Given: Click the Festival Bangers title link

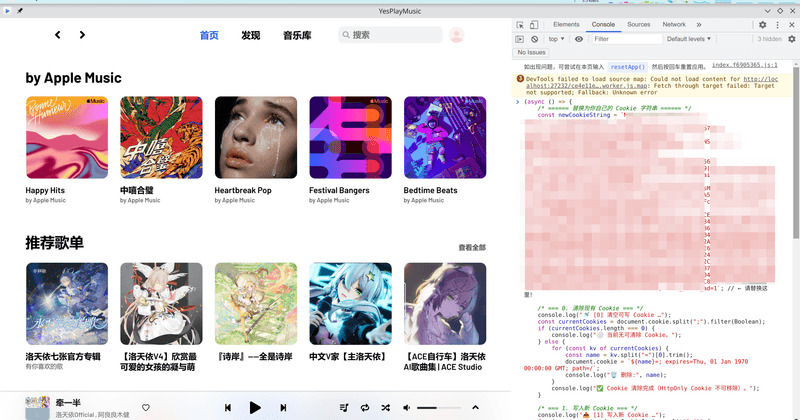Looking at the screenshot, I should tap(339, 190).
